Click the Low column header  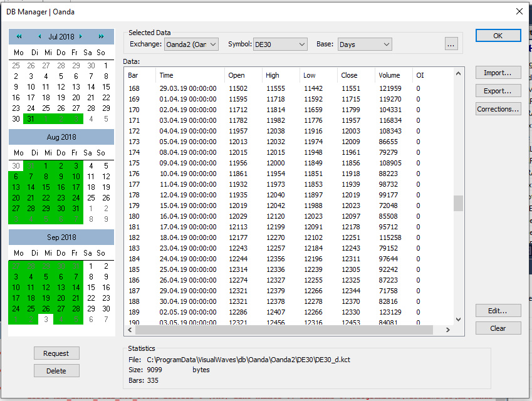coord(318,75)
